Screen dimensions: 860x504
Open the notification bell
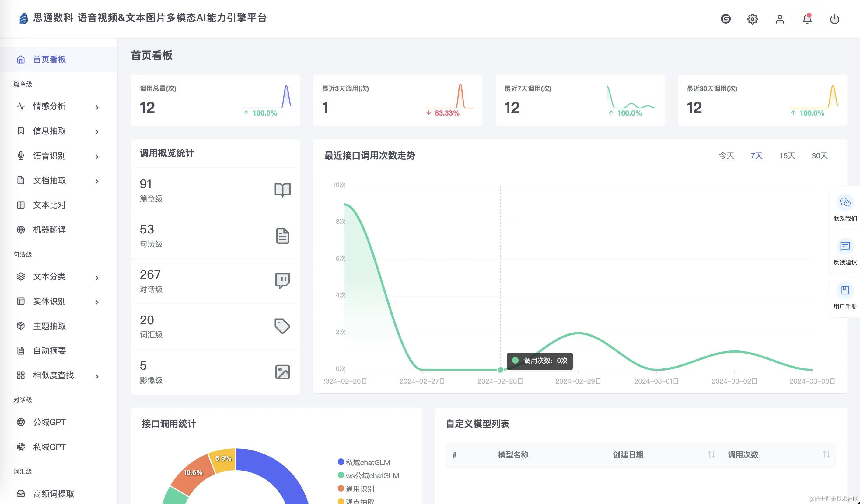tap(807, 19)
